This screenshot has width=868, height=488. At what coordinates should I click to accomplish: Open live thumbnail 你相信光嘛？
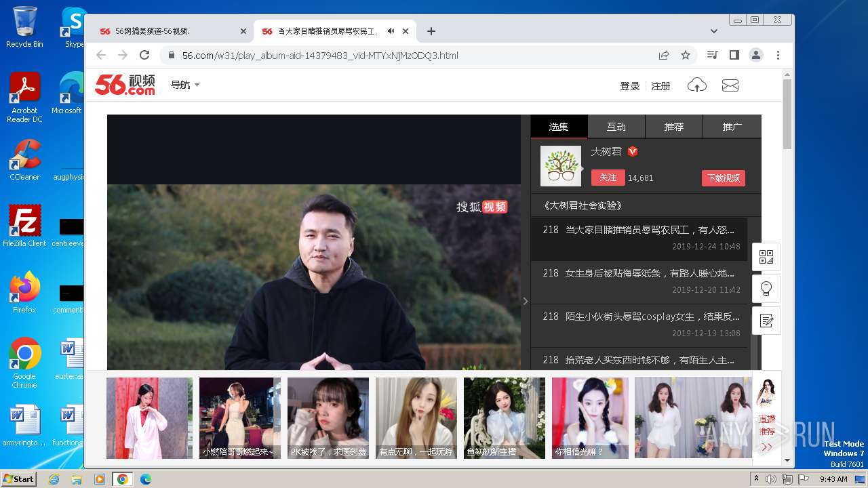(x=590, y=418)
